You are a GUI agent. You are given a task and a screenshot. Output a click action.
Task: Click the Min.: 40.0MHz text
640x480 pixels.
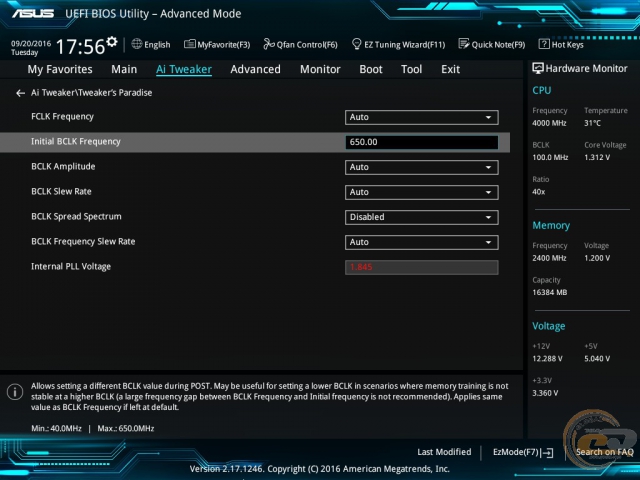pyautogui.click(x=56, y=429)
